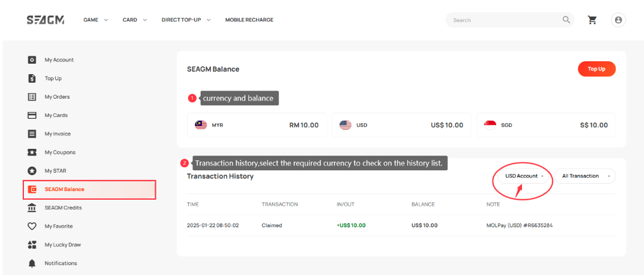Click the My Favorite heart icon
The height and width of the screenshot is (275, 644).
pyautogui.click(x=33, y=226)
